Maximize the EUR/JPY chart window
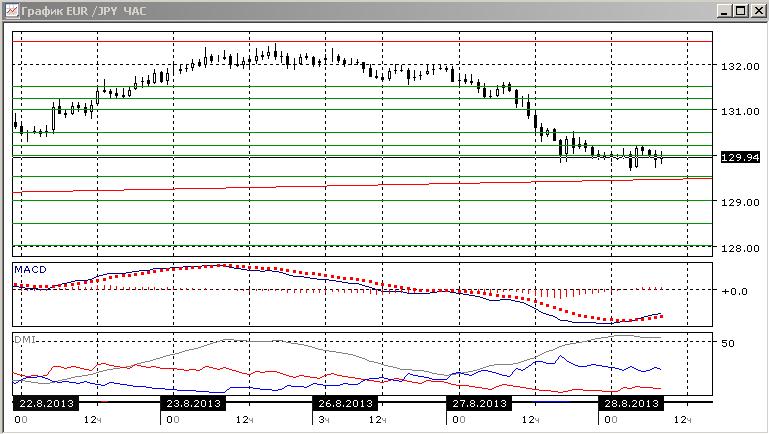The width and height of the screenshot is (769, 434). click(x=741, y=10)
